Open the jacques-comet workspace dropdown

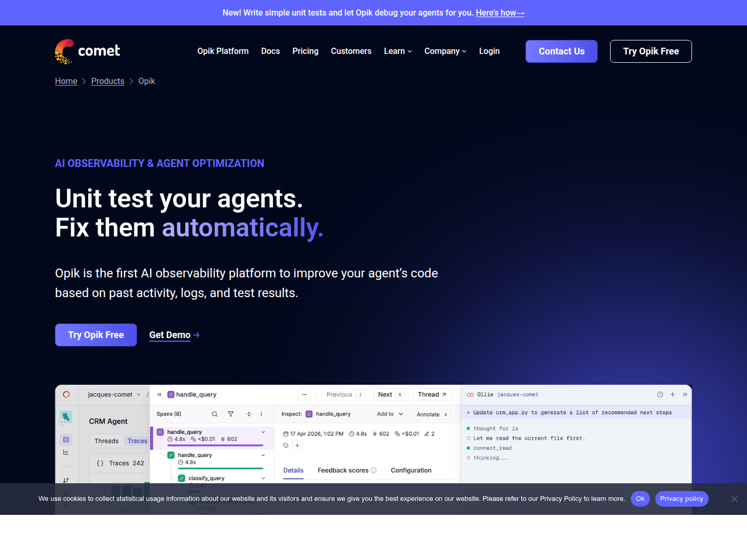pyautogui.click(x=114, y=395)
